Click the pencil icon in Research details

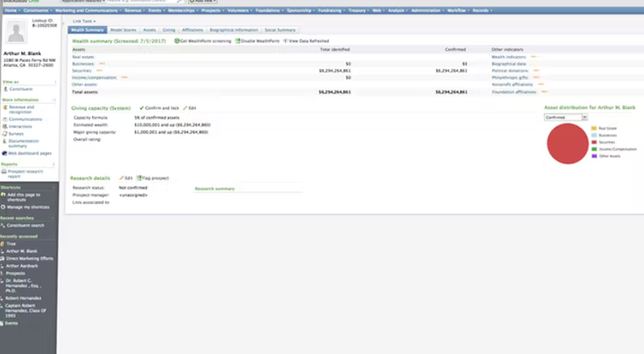[x=121, y=178]
